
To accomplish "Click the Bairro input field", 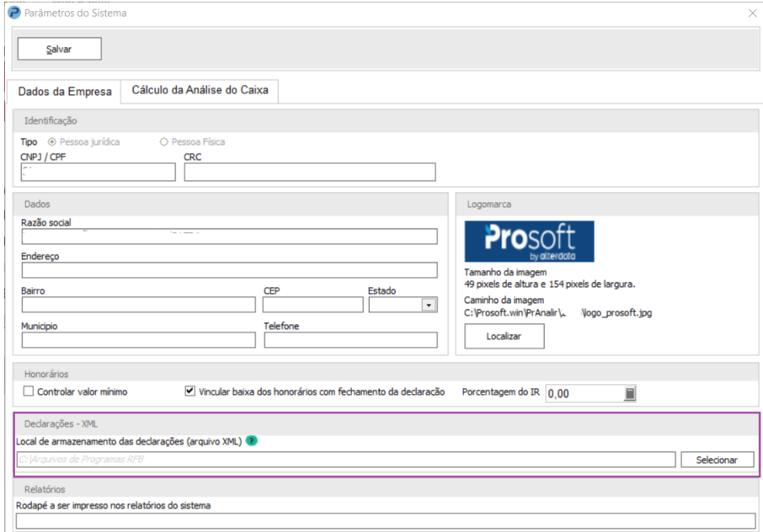I will 139,305.
